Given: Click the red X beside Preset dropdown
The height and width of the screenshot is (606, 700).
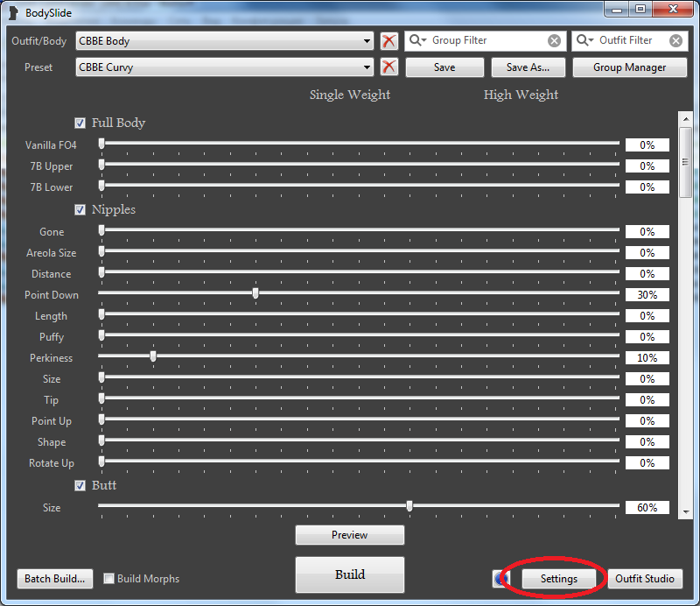Looking at the screenshot, I should [389, 67].
